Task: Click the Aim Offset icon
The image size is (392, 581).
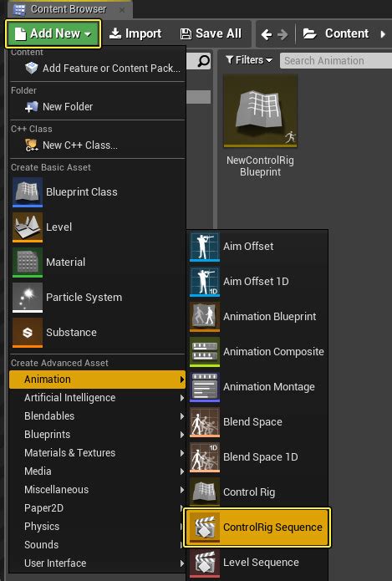Action: pos(205,247)
